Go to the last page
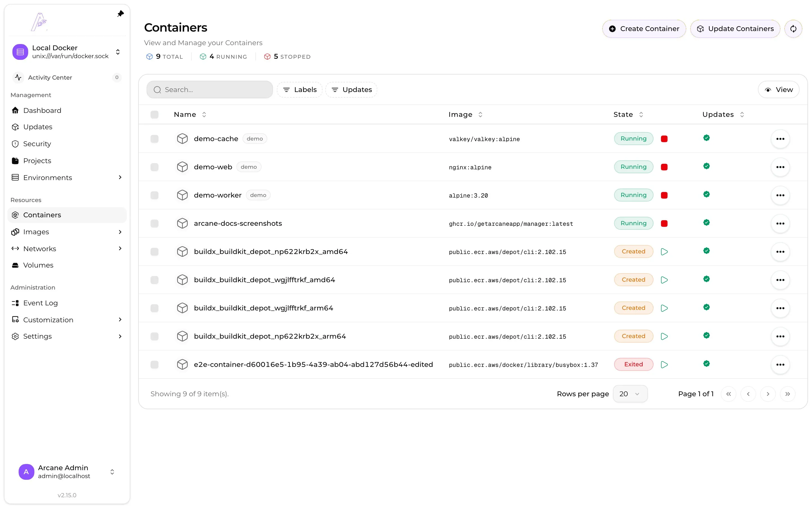Image resolution: width=812 pixels, height=508 pixels. tap(787, 394)
